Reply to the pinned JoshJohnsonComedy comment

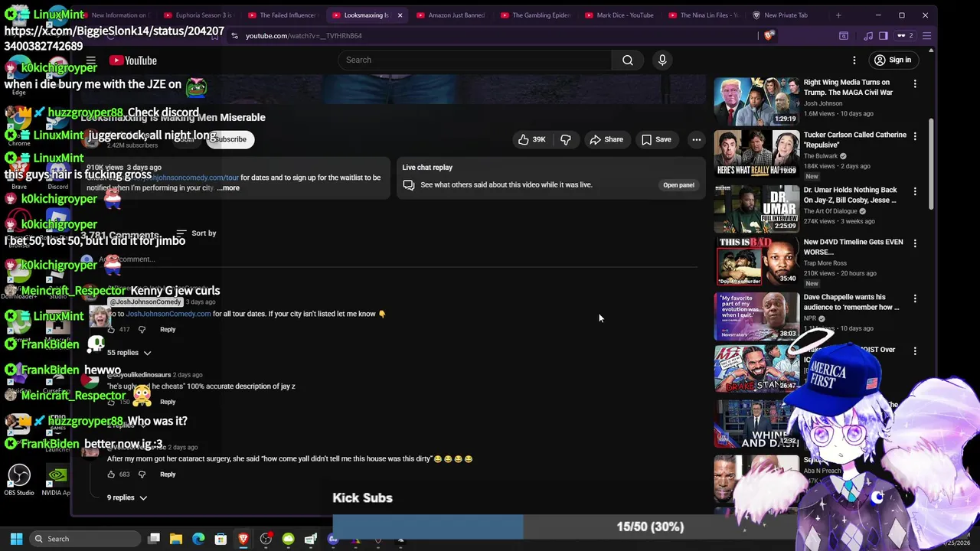click(x=168, y=329)
